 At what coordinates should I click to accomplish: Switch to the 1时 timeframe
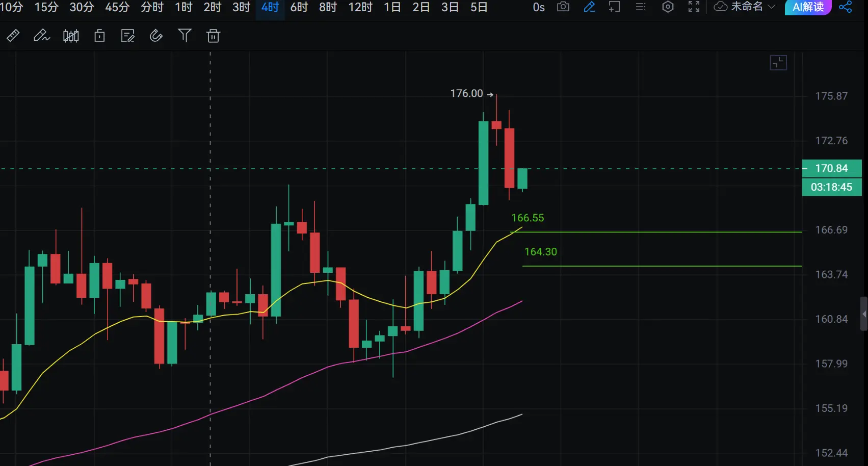(183, 7)
